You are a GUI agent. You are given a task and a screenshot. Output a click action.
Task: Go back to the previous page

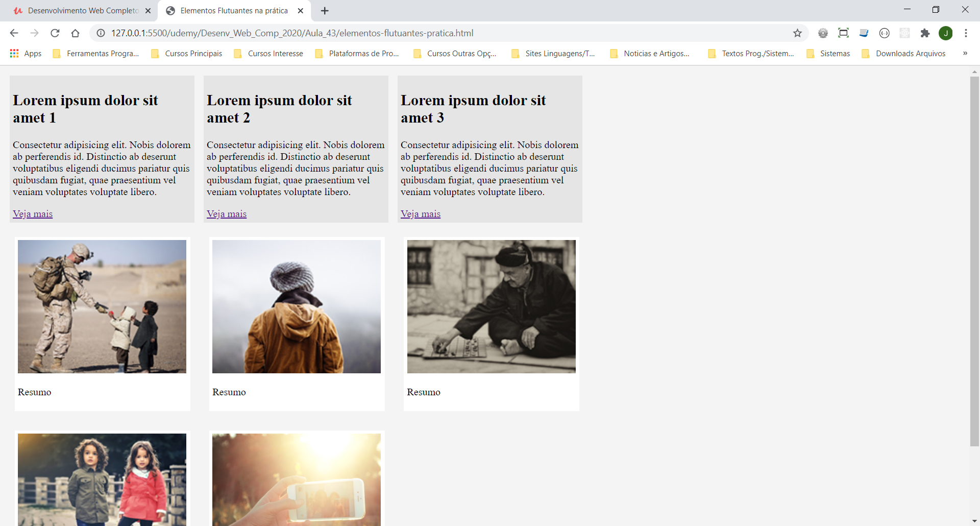(14, 33)
